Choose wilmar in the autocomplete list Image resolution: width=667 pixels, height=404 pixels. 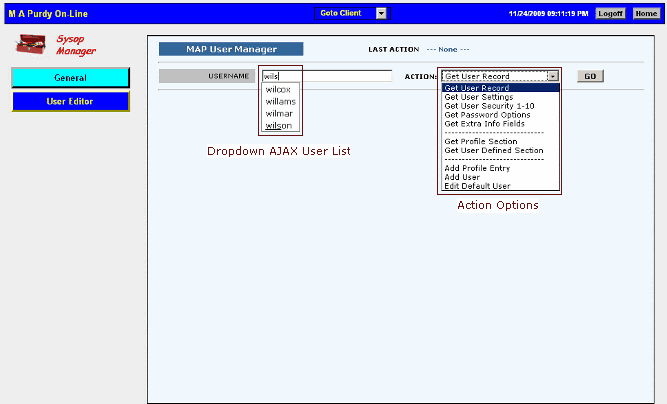point(279,113)
